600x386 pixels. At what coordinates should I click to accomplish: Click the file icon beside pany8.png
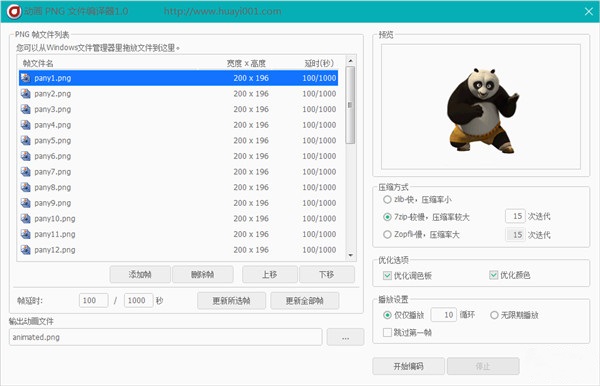coord(26,187)
